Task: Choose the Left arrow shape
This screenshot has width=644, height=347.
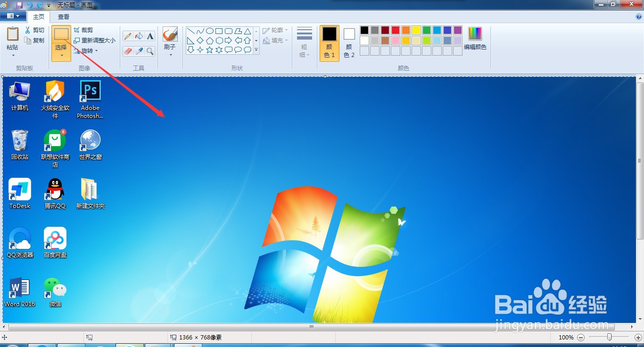Action: coord(238,41)
